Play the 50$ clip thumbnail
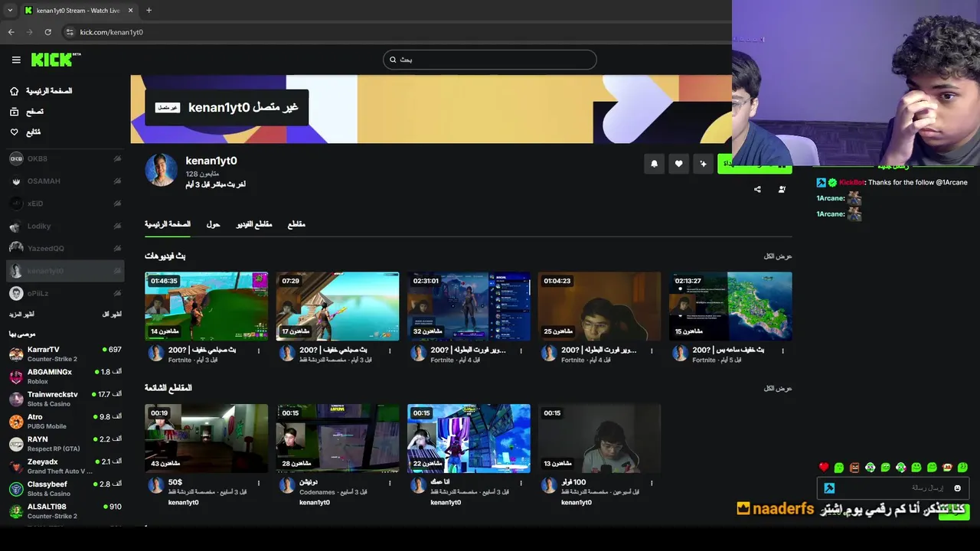 [206, 439]
